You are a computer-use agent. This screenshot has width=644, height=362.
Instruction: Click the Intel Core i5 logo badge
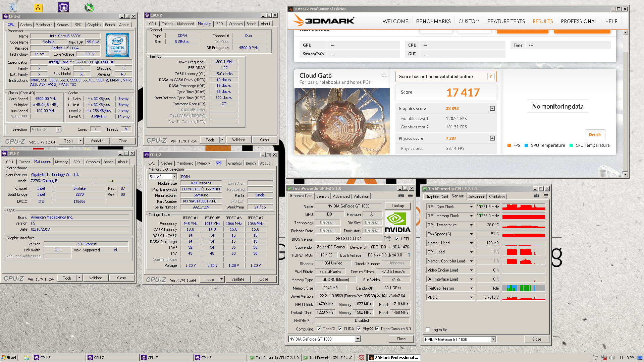(117, 45)
